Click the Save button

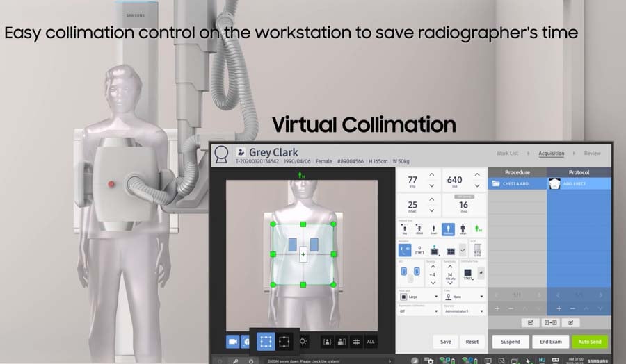[x=446, y=342]
